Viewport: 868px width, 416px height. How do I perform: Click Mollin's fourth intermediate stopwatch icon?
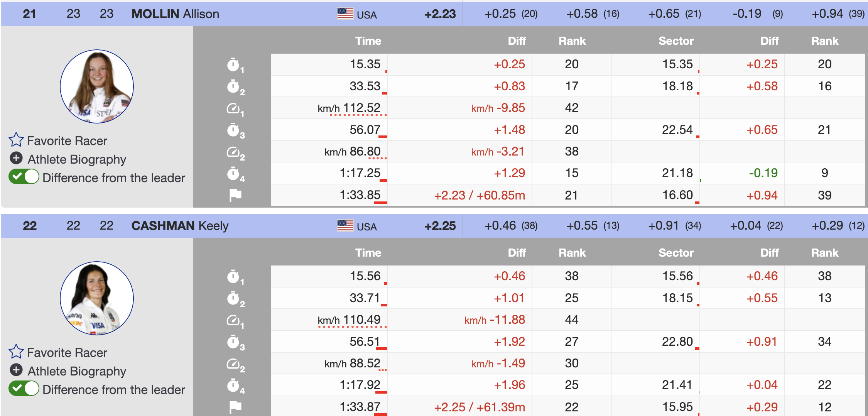[234, 174]
